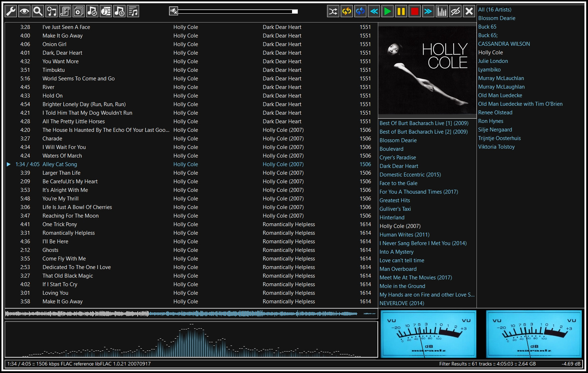
Task: Select album Dark Dear Heart in album list
Action: click(399, 166)
